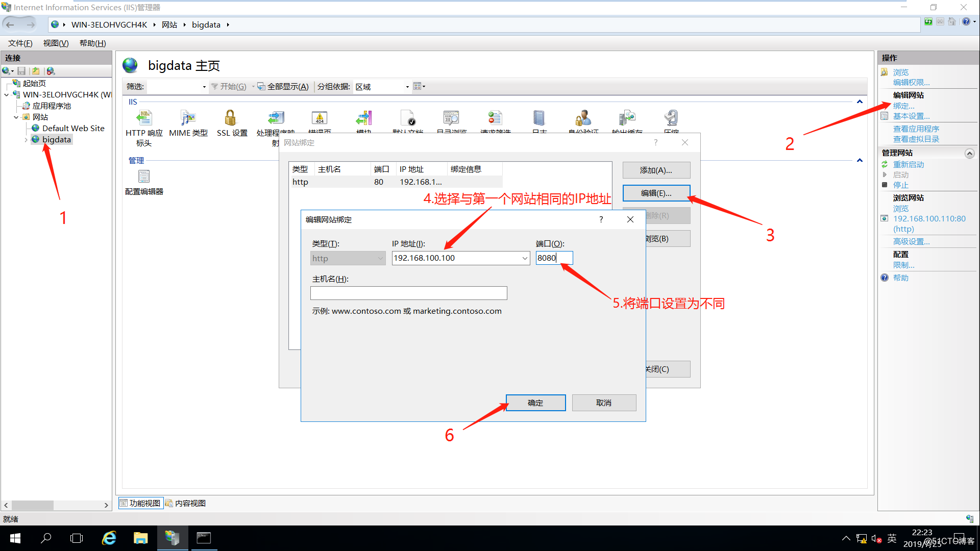Viewport: 980px width, 551px height.
Task: Collapse the 网站 tree node
Action: [16, 117]
